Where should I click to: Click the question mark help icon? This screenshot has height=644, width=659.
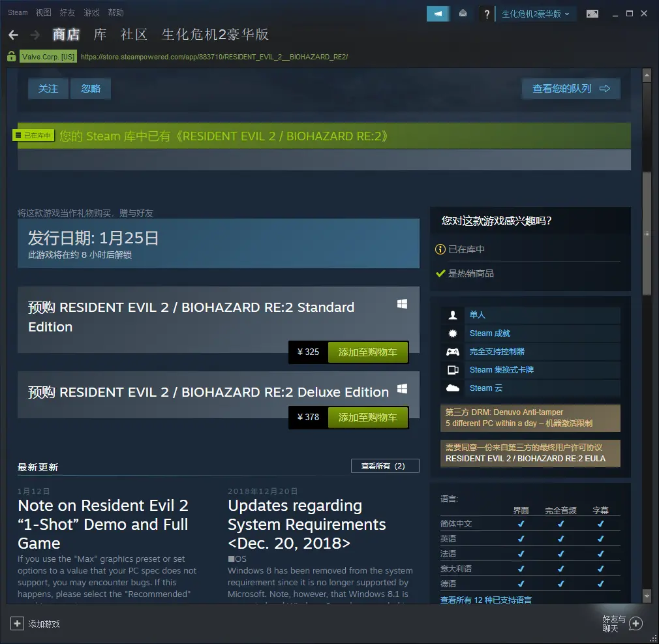pos(487,14)
